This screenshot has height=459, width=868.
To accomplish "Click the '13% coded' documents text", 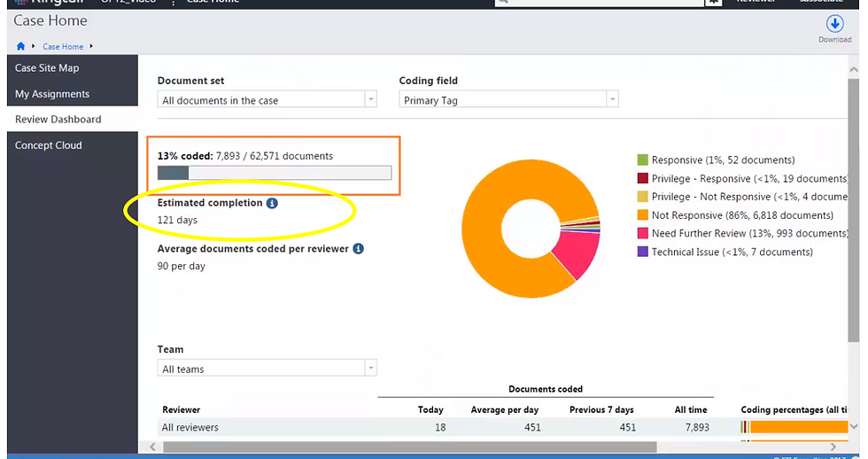I will click(x=245, y=156).
